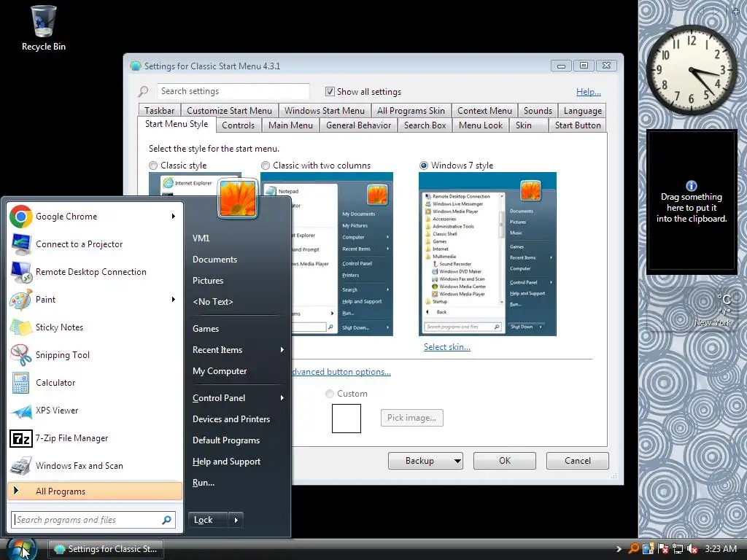Screen dimensions: 747x560
Task: Open Help and Support menu item
Action: point(226,462)
